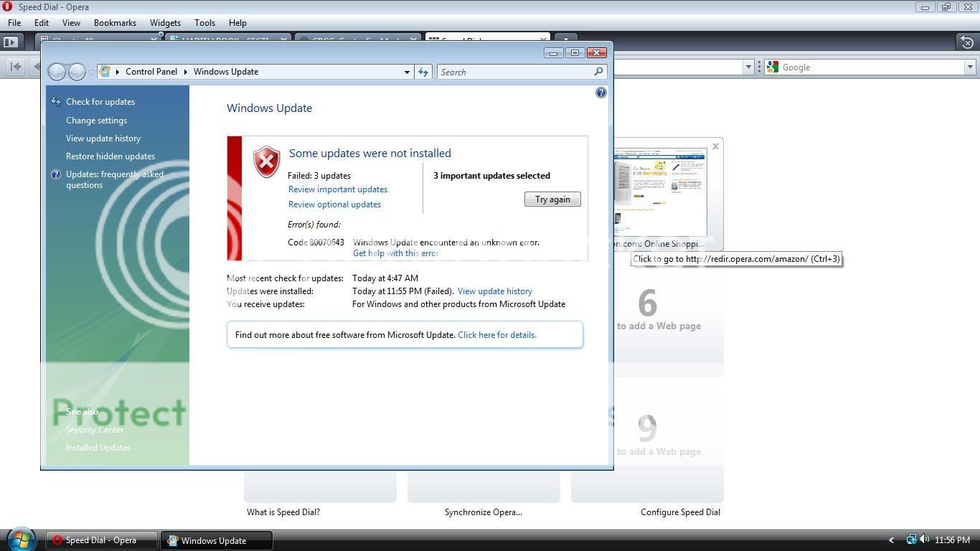The width and height of the screenshot is (980, 551).
Task: Open the Google search engine dropdown
Action: click(x=970, y=67)
